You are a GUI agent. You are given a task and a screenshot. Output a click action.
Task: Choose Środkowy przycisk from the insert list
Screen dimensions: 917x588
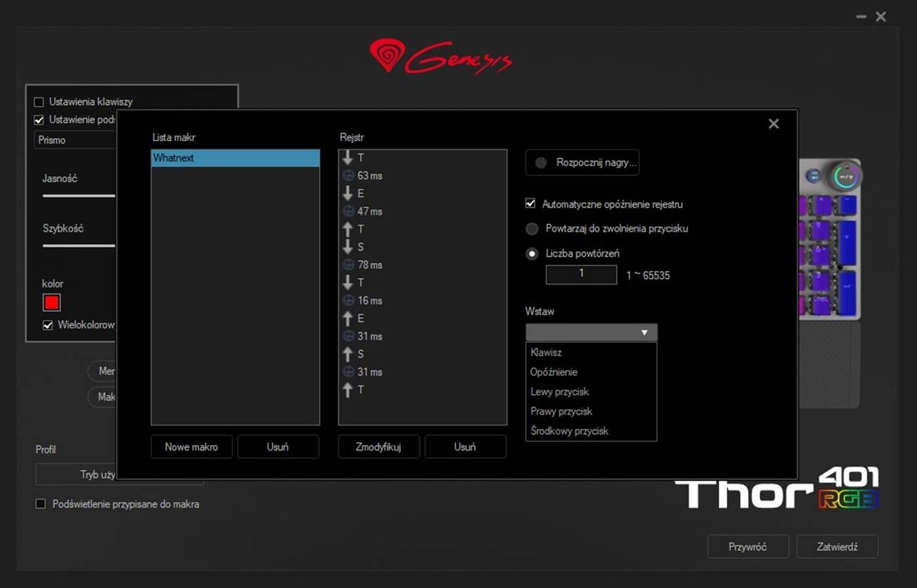(569, 431)
